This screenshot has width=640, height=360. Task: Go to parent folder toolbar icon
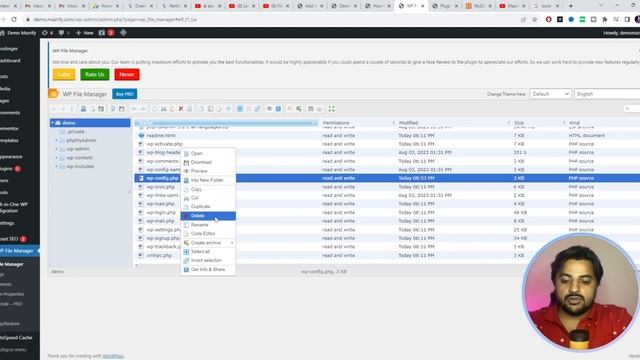click(x=71, y=109)
